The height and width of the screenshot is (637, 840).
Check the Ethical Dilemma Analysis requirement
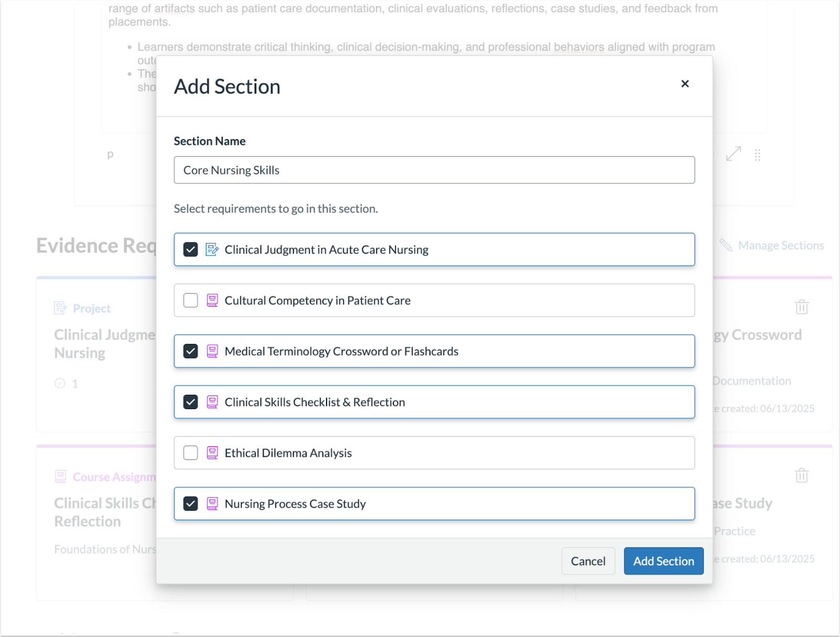point(191,453)
